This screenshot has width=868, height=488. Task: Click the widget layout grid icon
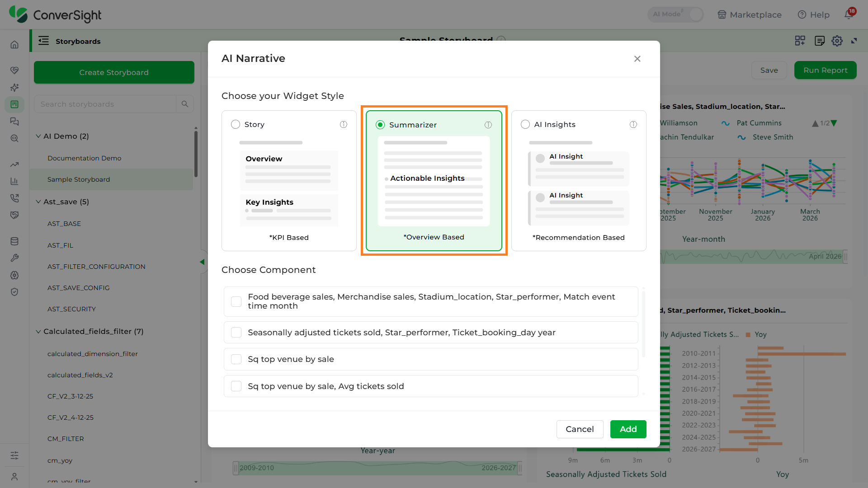800,41
